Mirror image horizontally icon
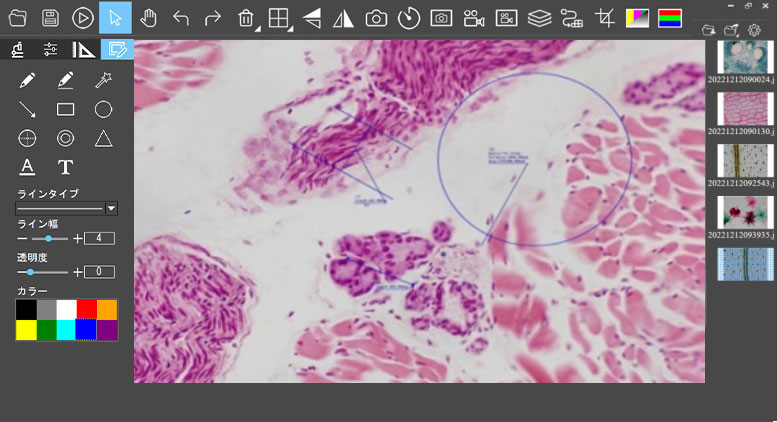Viewport: 777px width, 422px height. (343, 19)
